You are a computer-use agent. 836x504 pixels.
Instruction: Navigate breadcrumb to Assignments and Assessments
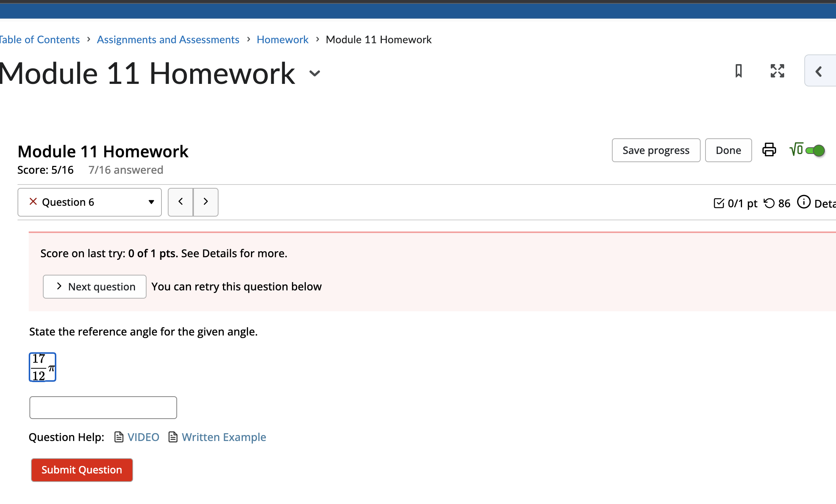coord(168,39)
